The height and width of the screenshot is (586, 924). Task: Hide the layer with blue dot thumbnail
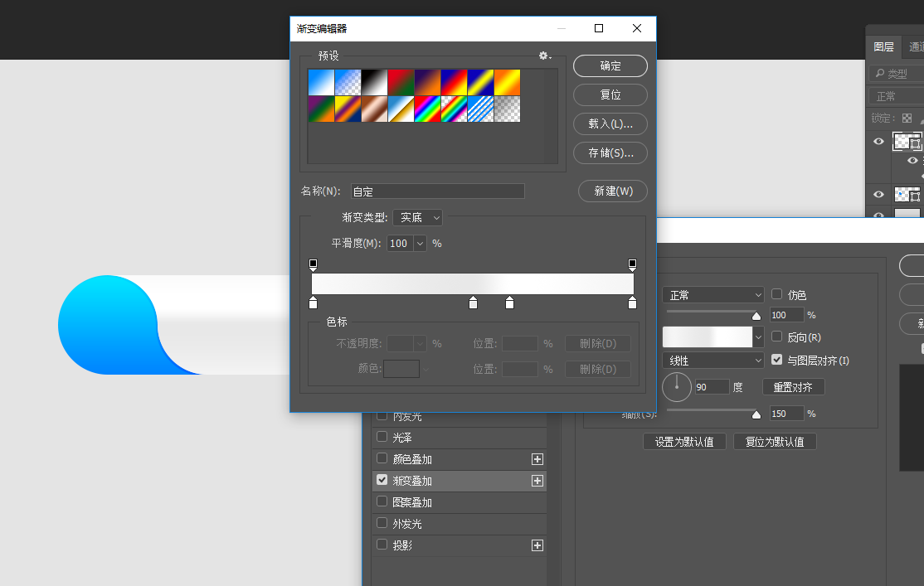[878, 194]
